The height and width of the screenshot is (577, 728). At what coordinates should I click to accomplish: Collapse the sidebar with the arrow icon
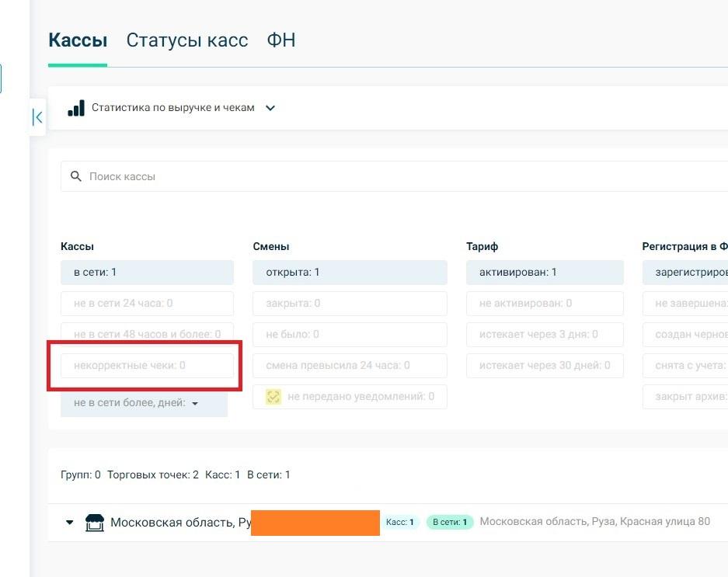[37, 117]
